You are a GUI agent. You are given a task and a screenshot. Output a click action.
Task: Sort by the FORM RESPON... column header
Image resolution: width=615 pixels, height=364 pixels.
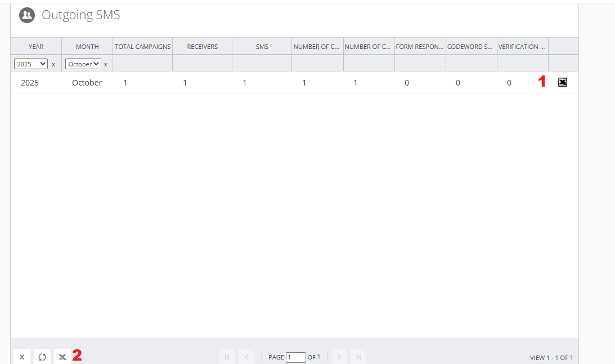click(420, 47)
